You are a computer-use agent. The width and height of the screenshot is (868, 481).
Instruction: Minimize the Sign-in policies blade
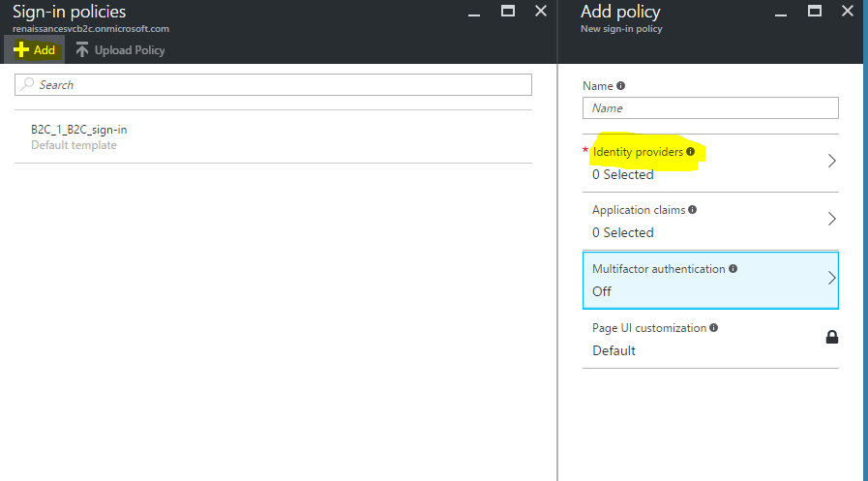point(473,12)
